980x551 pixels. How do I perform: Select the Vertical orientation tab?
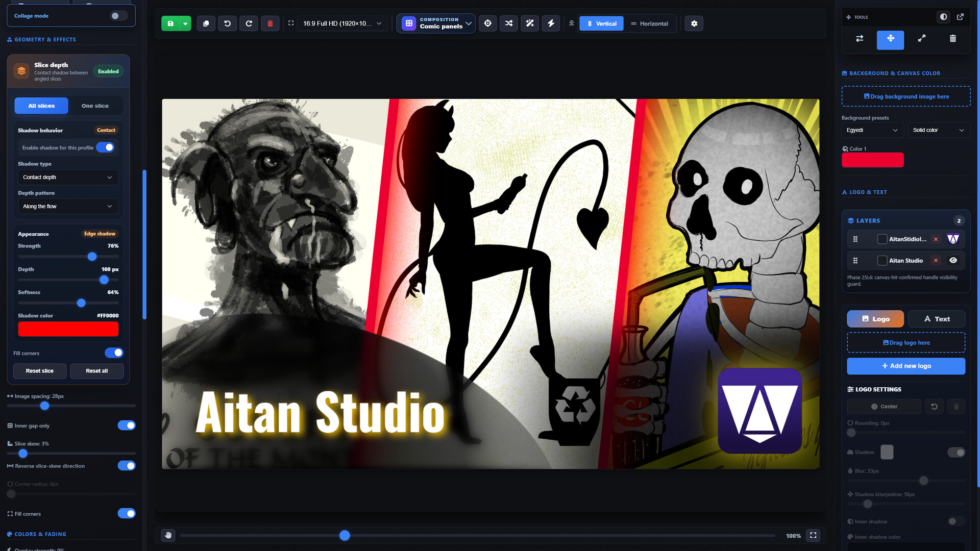[601, 23]
